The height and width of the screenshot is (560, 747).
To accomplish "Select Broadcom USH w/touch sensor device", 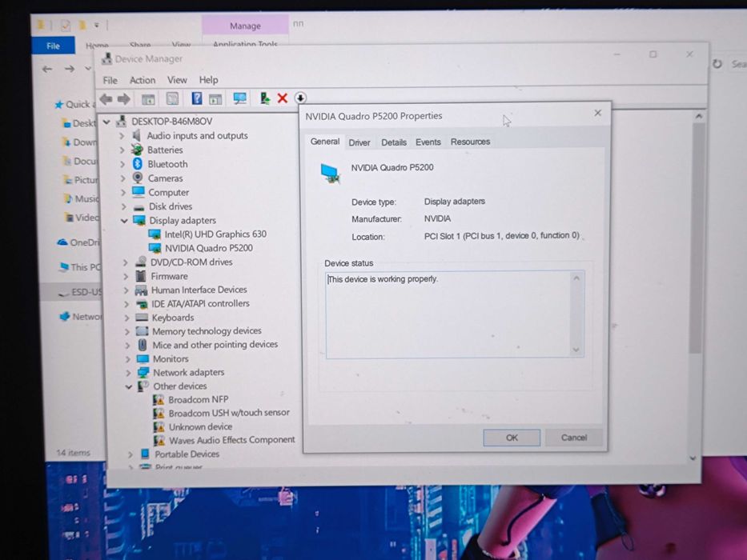I will pos(229,413).
